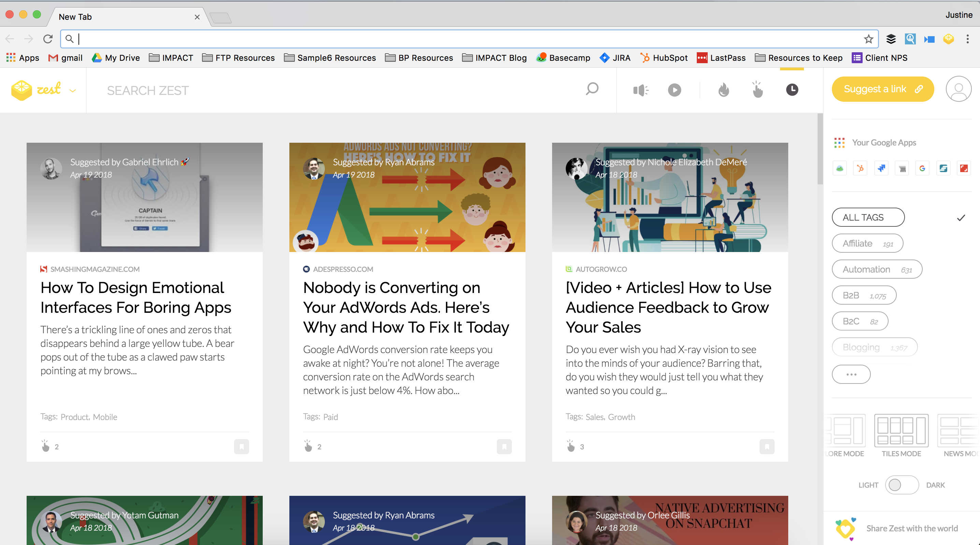Click the checkmark beside ALL TAGS
Screen dimensions: 980x545
(x=961, y=218)
